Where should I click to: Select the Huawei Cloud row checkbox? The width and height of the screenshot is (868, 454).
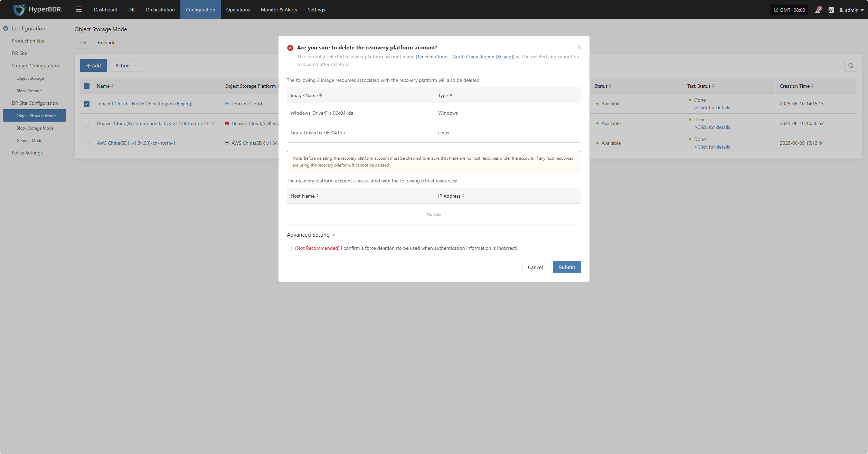click(x=87, y=124)
